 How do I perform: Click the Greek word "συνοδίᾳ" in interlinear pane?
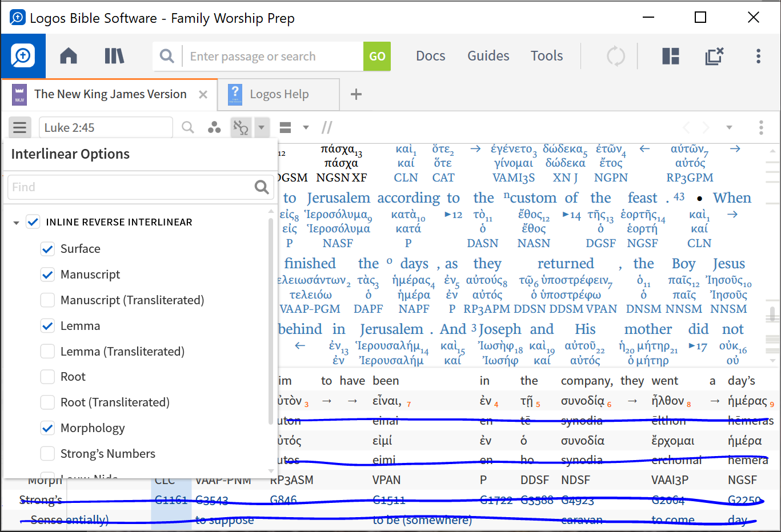582,401
